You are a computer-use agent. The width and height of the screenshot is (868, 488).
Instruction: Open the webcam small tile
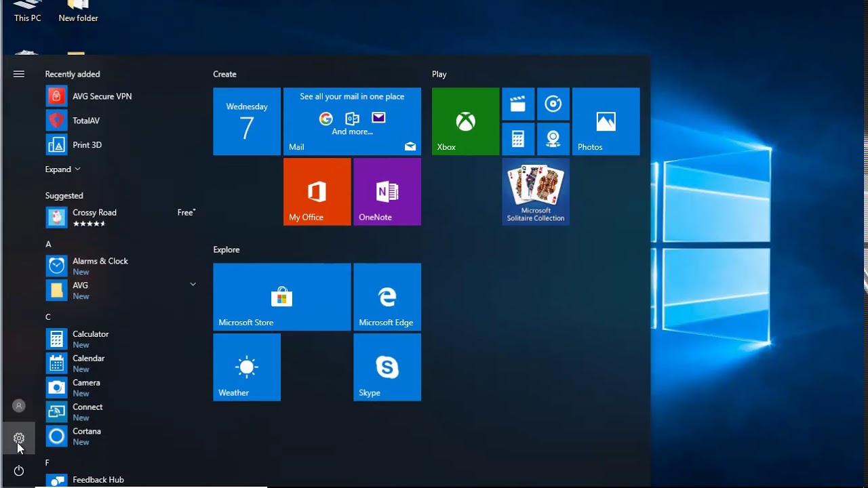(x=553, y=139)
